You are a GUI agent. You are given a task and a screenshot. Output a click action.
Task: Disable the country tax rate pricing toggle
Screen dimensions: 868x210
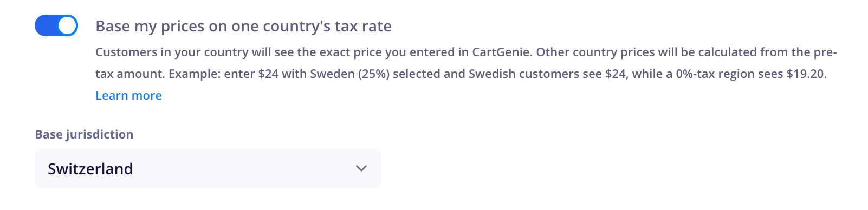tap(56, 25)
